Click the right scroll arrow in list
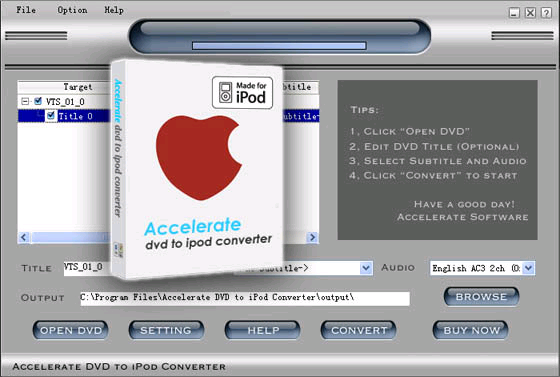560x377 pixels. [312, 237]
